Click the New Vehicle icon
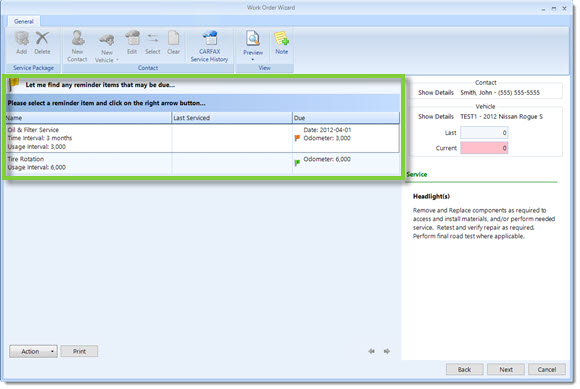The image size is (580, 389). [x=107, y=41]
